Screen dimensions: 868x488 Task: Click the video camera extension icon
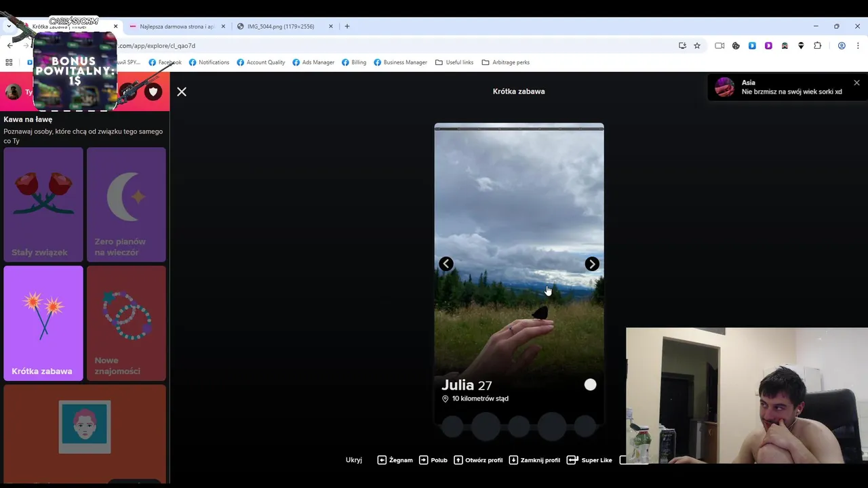(719, 45)
